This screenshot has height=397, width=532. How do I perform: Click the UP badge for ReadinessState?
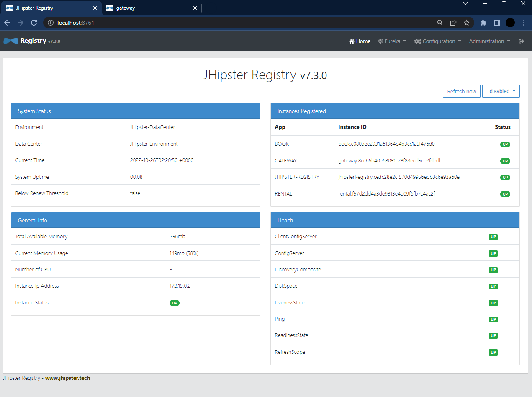coord(493,336)
